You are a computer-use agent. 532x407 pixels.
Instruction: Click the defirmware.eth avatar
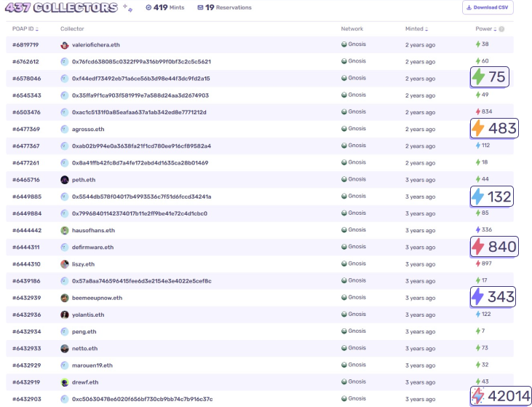tap(65, 248)
